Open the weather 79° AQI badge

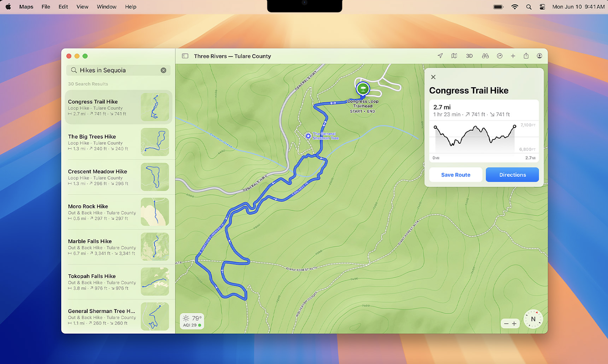coord(192,321)
